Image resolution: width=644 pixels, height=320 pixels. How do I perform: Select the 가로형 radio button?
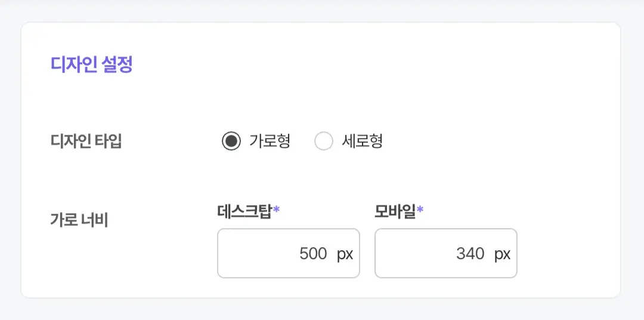coord(231,141)
